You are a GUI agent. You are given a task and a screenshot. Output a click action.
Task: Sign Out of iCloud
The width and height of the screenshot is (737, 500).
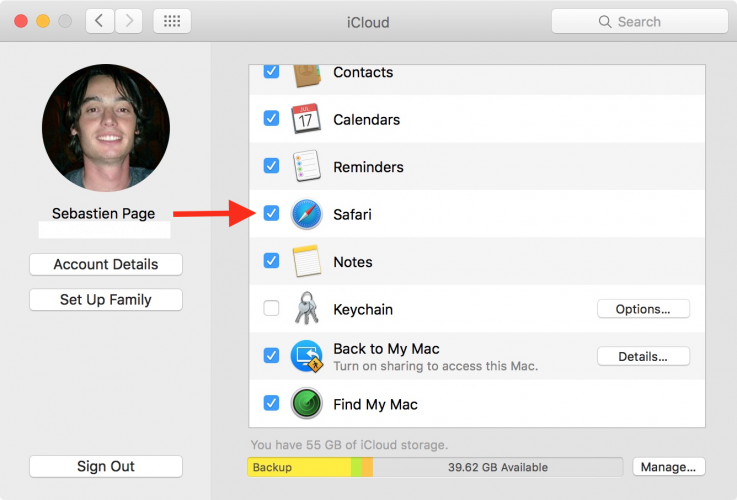pyautogui.click(x=106, y=466)
